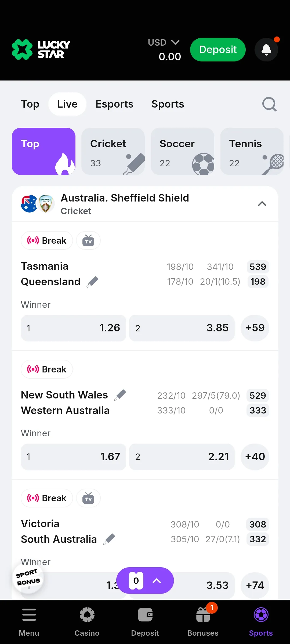Show +59 more markets for Tasmania match
Screen dimensions: 290x644
point(255,328)
